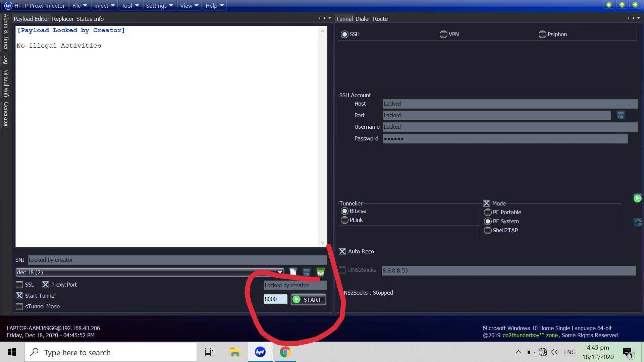Open the View menu dropdown
Viewport: 644px width, 362px height.
click(x=189, y=6)
